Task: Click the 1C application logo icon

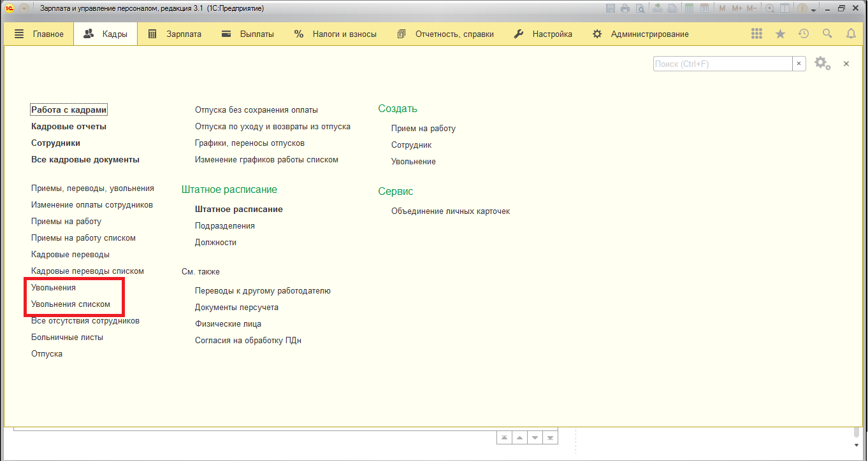Action: pos(10,8)
